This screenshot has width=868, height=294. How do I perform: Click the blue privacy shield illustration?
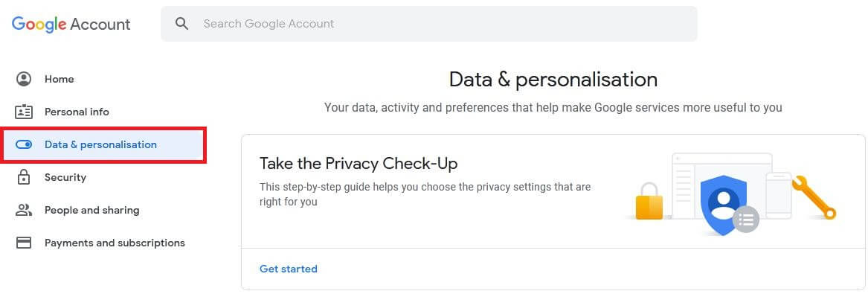point(724,205)
